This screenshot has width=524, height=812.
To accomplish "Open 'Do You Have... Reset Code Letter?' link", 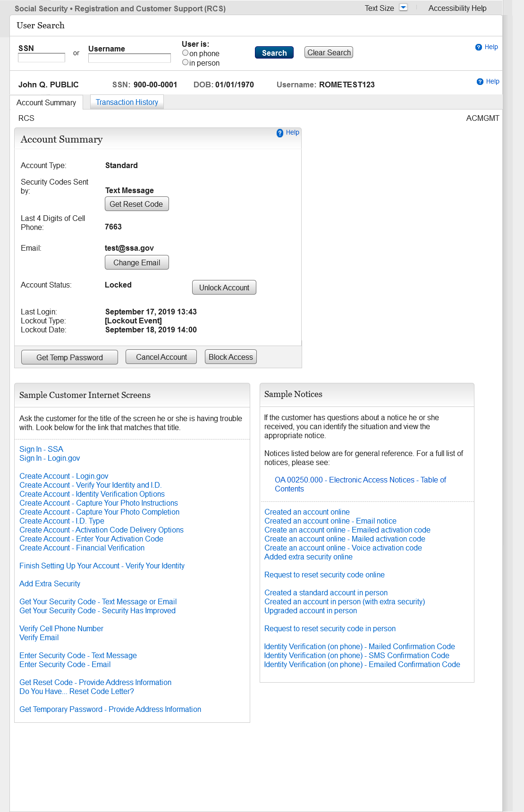I will (77, 691).
